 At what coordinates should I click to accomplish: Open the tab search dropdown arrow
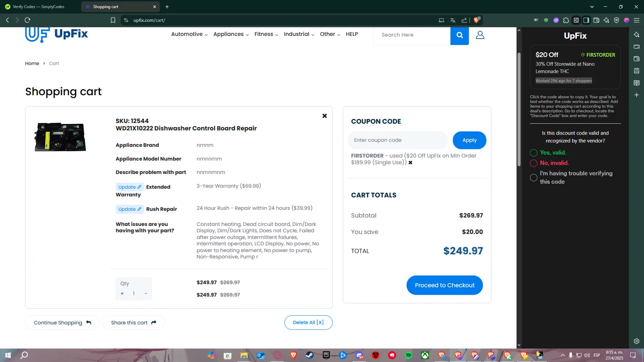point(592,7)
